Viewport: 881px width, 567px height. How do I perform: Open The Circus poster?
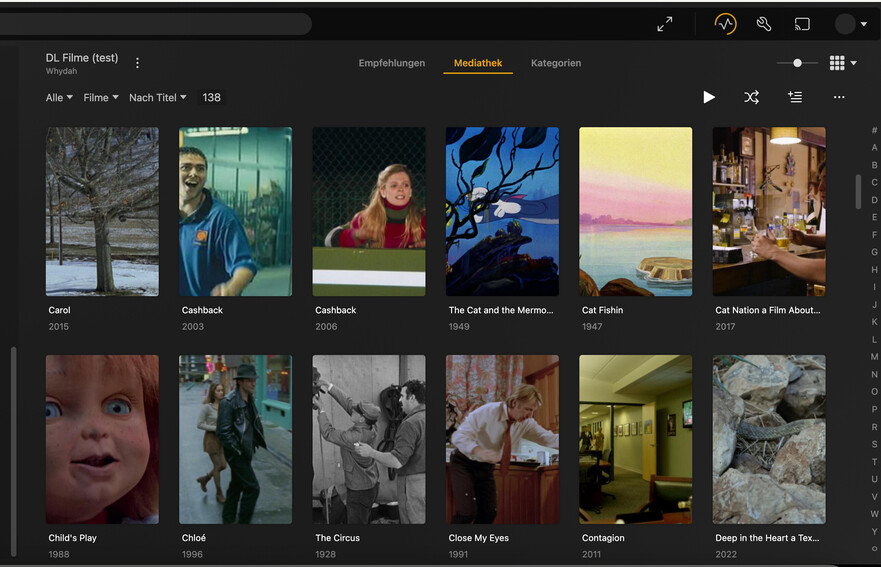pyautogui.click(x=369, y=439)
